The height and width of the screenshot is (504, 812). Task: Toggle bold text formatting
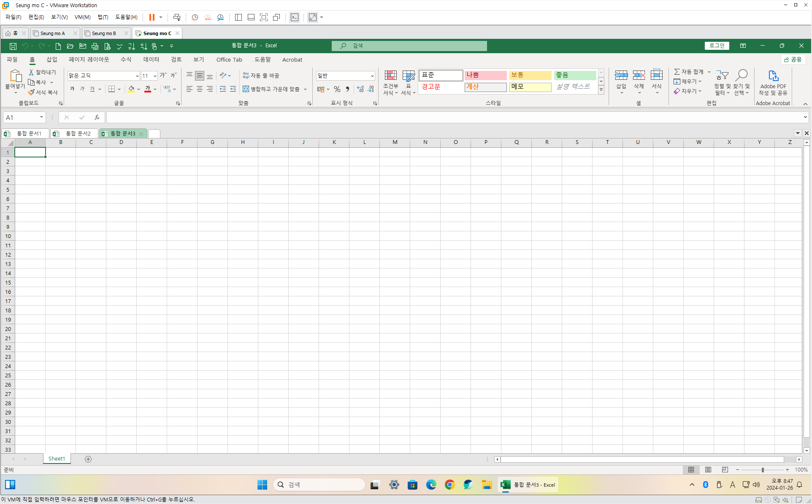click(72, 89)
